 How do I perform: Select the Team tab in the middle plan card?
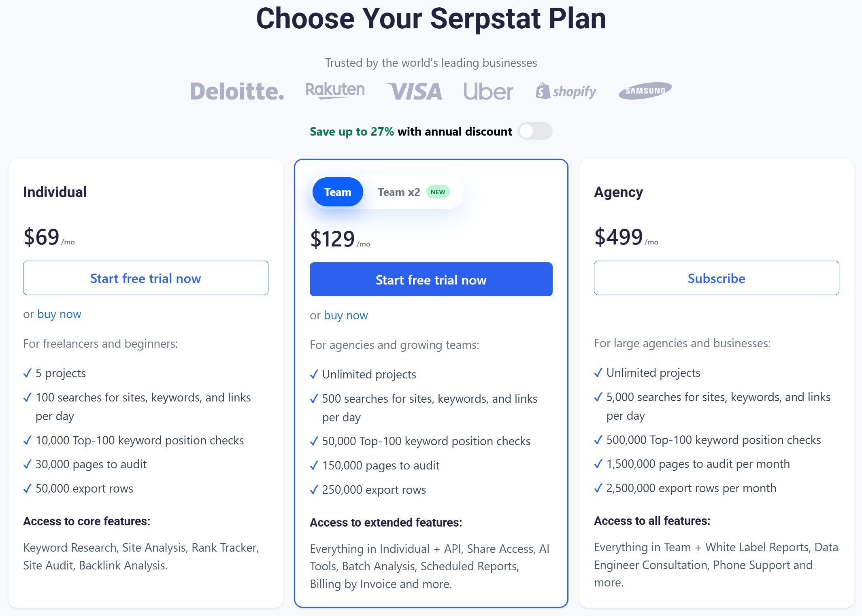tap(337, 192)
